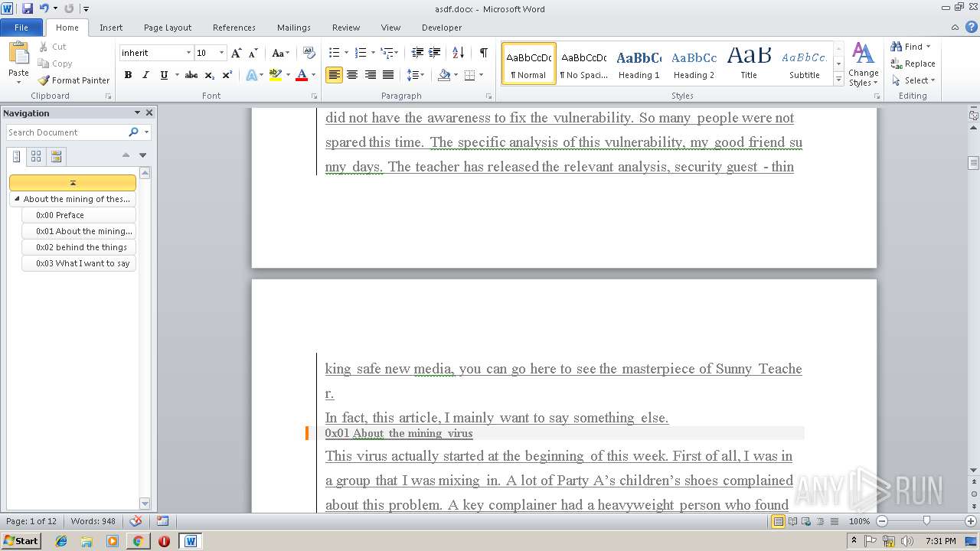Collapse the 'About the mining' heading tree

click(x=17, y=199)
